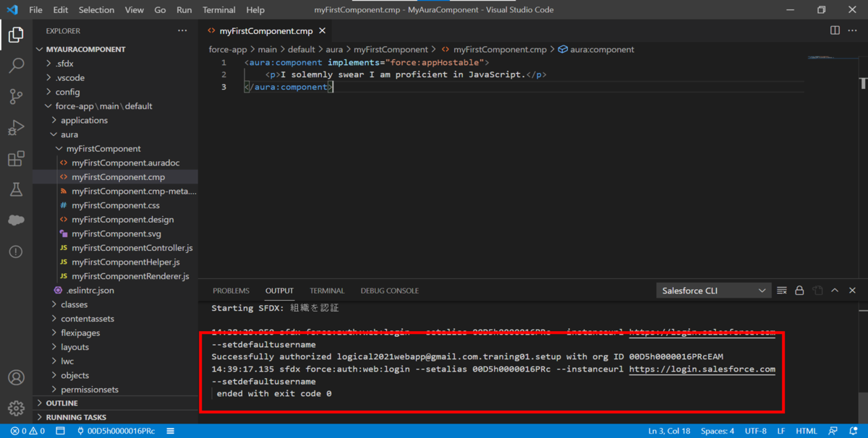Open myFirstComponent.css file

tap(115, 205)
